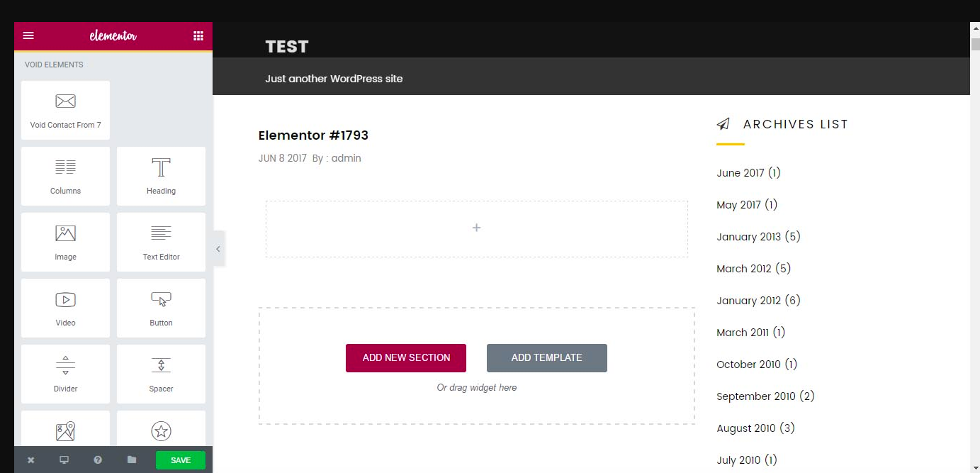
Task: Open the templates folder icon
Action: (x=132, y=460)
